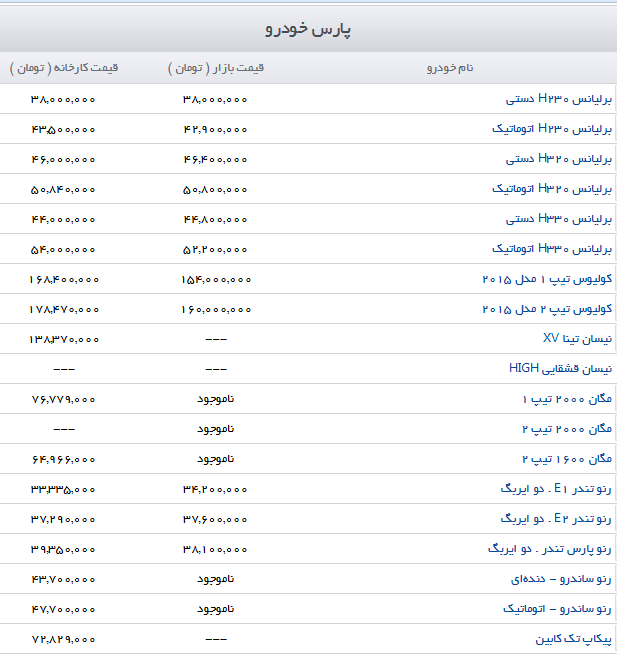The width and height of the screenshot is (617, 654).
Task: Open the برلیانس H230 اتوماتیک car link
Action: (552, 129)
